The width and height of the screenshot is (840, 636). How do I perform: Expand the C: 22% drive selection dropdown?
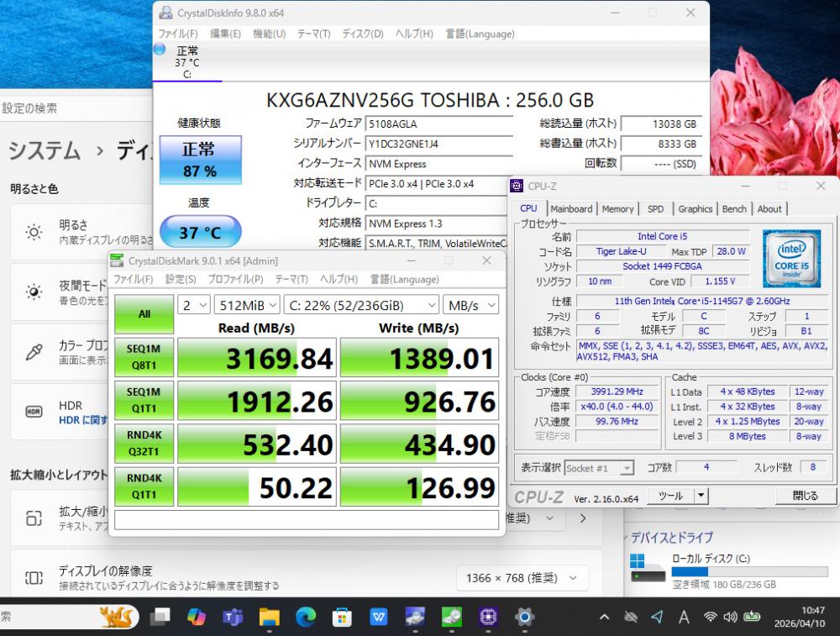click(x=362, y=304)
